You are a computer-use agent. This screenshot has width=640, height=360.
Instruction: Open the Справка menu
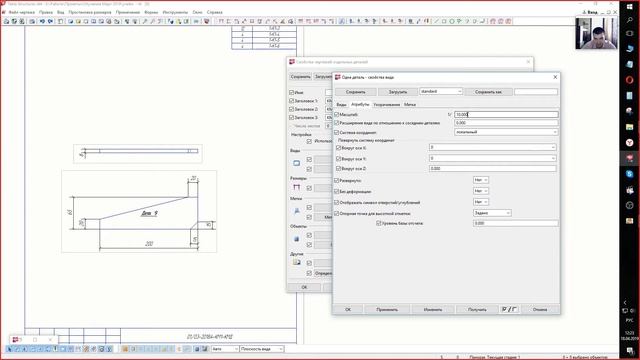click(215, 12)
